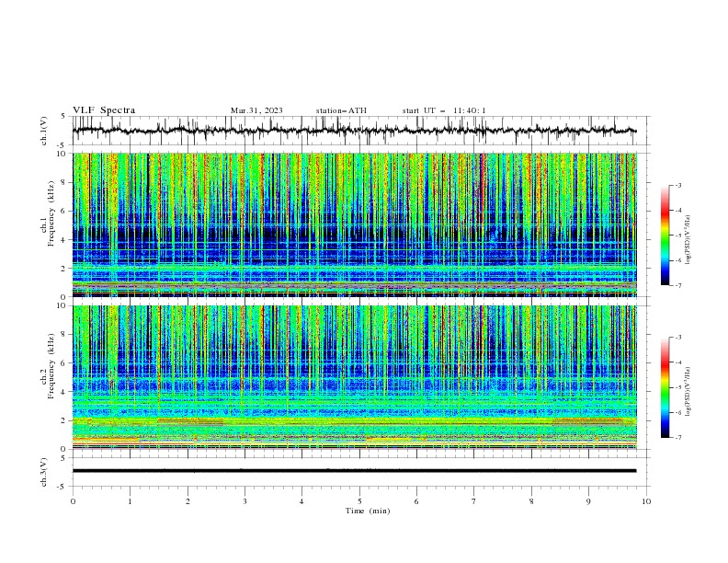Image resolution: width=728 pixels, height=563 pixels.
Task: Click the 8 kHz tick on ch.2 axis
Action: 63,335
